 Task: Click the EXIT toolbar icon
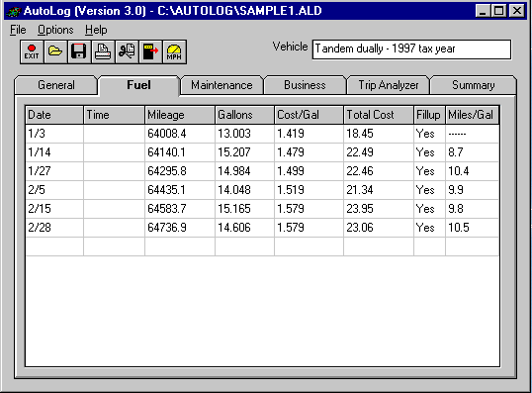point(32,51)
